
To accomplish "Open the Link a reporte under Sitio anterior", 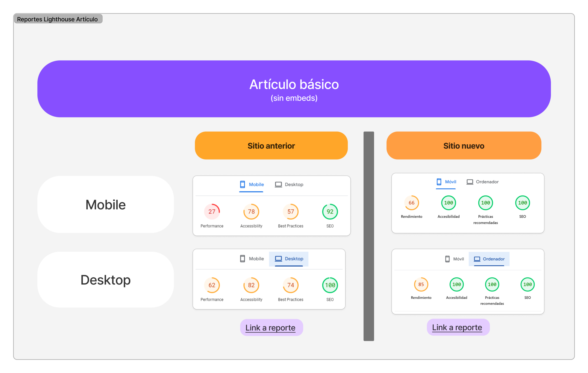I will (x=270, y=327).
